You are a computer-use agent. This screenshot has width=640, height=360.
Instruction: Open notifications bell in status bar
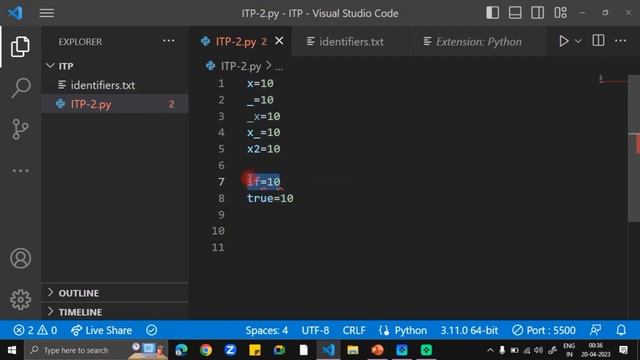tap(621, 330)
